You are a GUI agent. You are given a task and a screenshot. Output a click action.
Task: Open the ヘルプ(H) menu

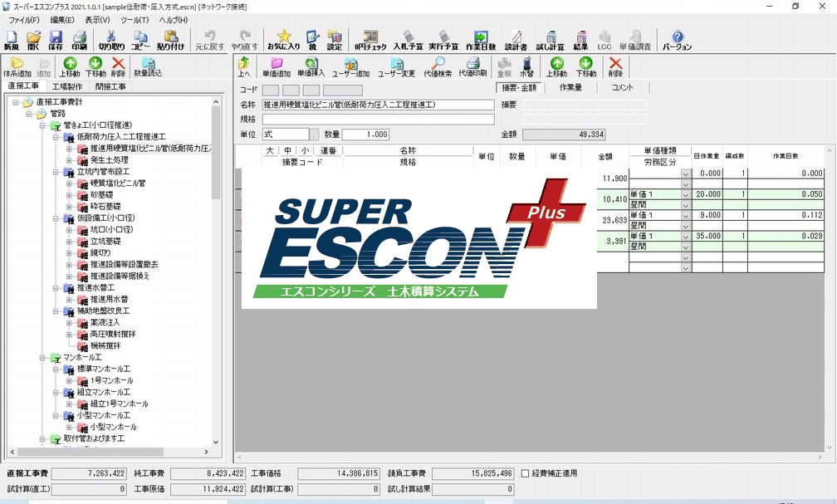pos(174,20)
